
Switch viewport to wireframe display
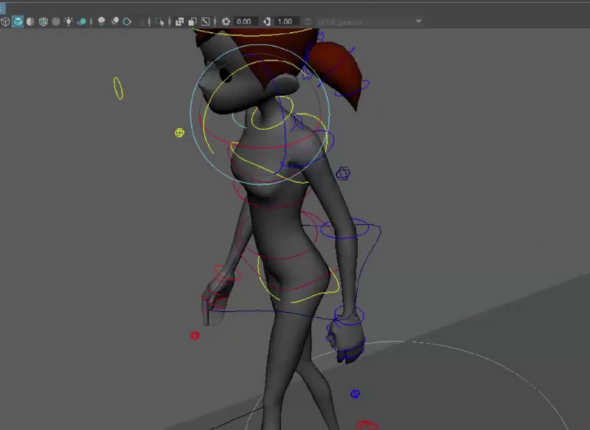[5, 22]
